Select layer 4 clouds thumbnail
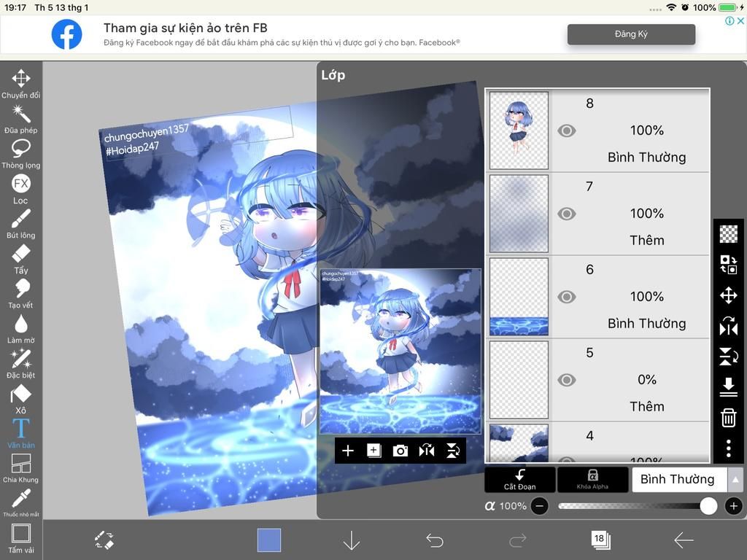 [519, 443]
